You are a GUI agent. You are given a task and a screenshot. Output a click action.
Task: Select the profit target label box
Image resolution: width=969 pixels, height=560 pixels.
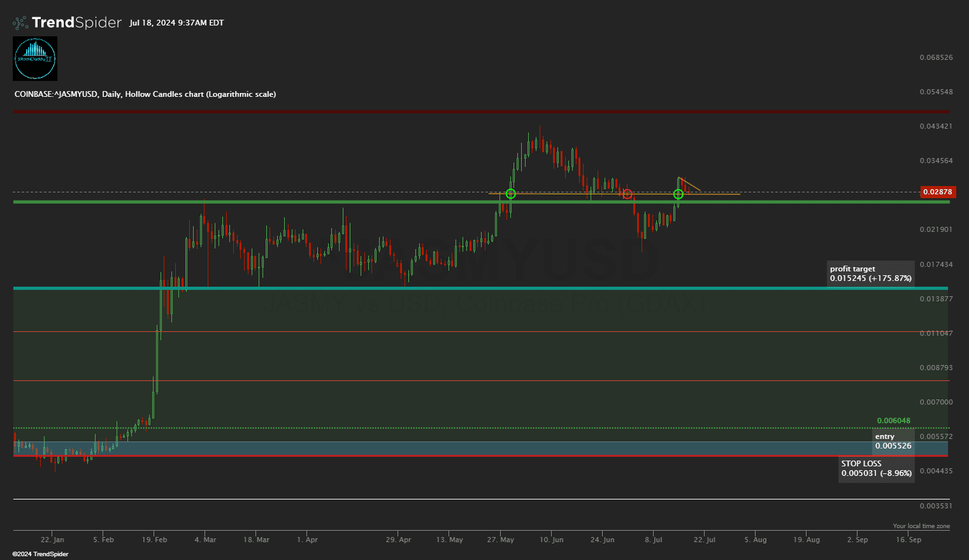pyautogui.click(x=870, y=274)
